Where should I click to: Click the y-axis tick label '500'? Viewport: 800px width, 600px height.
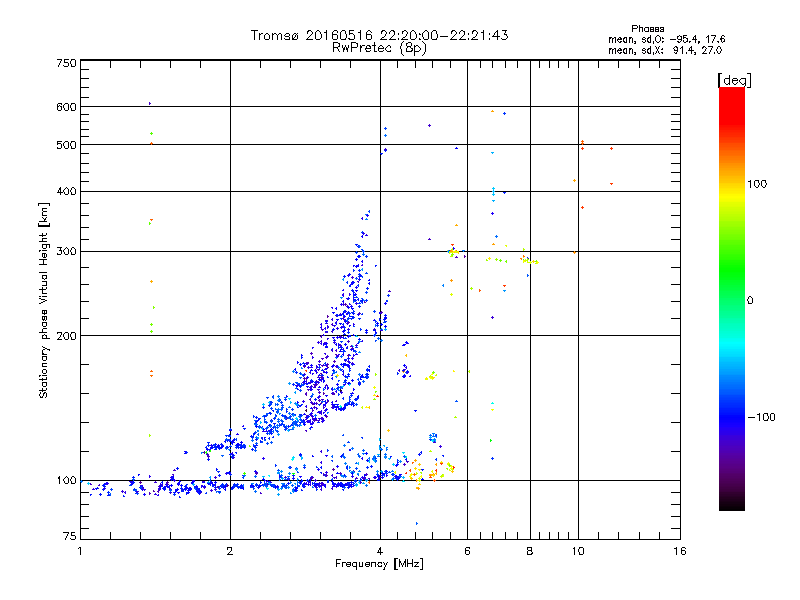point(66,145)
